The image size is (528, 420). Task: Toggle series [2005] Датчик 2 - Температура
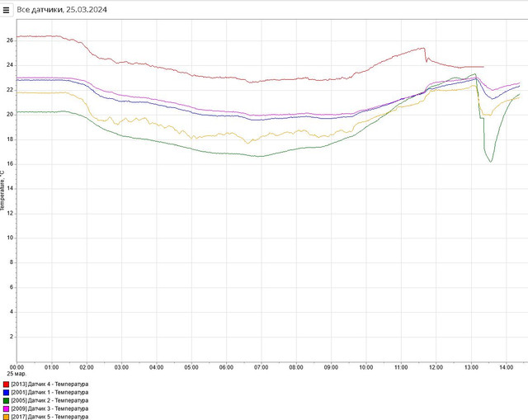pos(49,400)
